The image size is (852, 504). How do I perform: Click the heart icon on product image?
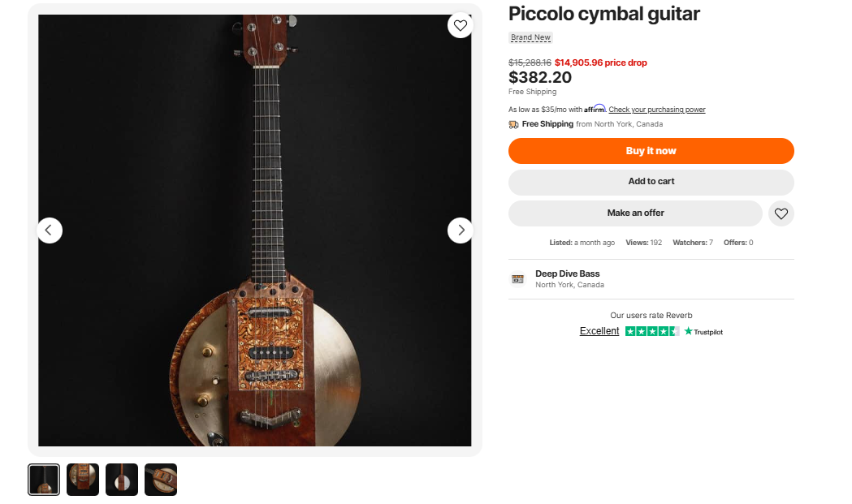click(461, 25)
